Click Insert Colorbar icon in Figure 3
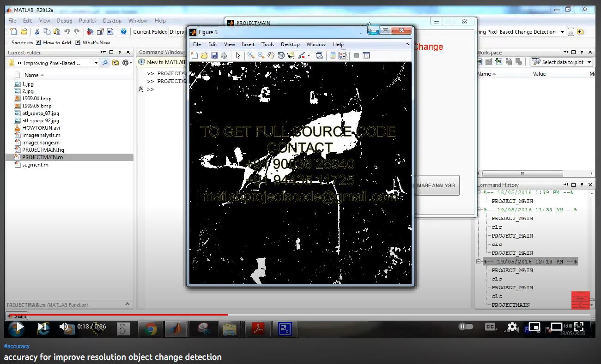Image resolution: width=601 pixels, height=364 pixels. click(333, 55)
